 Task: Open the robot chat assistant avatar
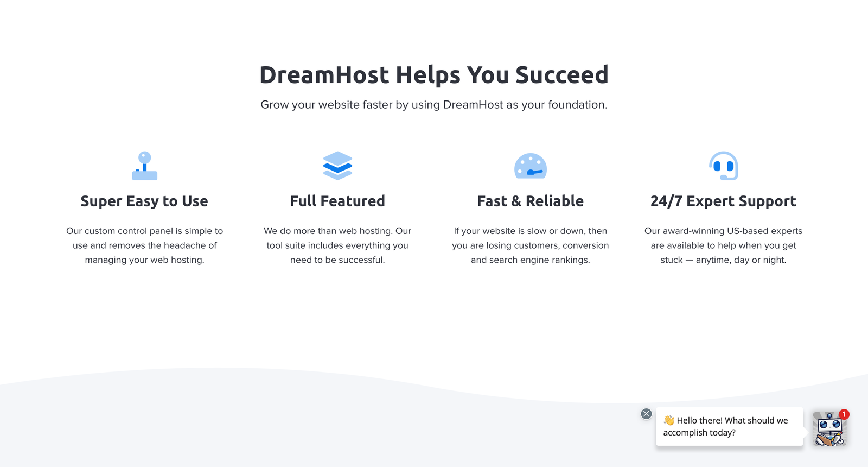pos(828,430)
